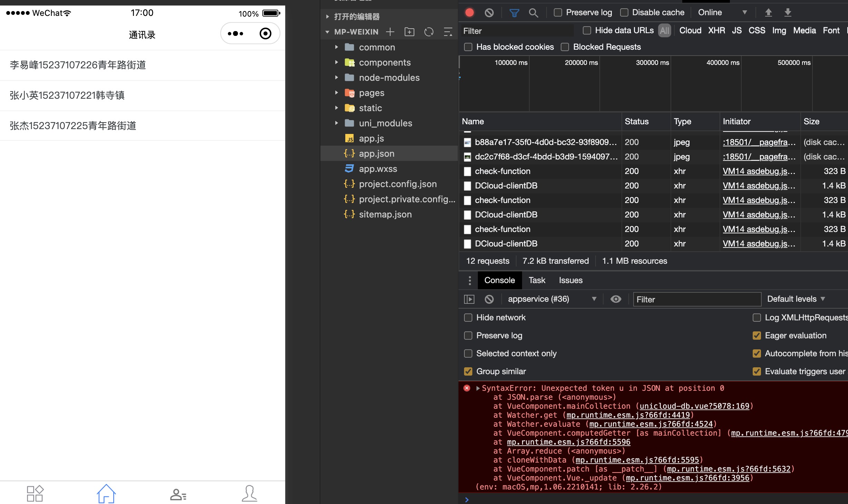Viewport: 848px width, 504px height.
Task: Create live expression with the eye icon
Action: point(616,299)
